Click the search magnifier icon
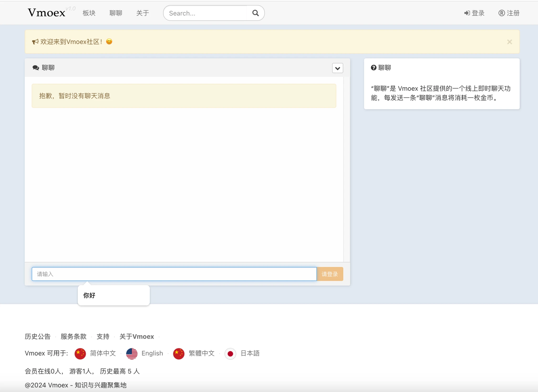The image size is (538, 392). pyautogui.click(x=255, y=13)
